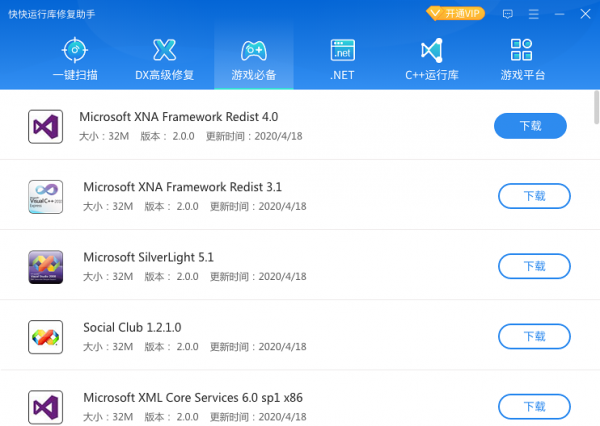Download Microsoft XNA Framework Redist 3.1
This screenshot has width=600, height=426.
[534, 196]
